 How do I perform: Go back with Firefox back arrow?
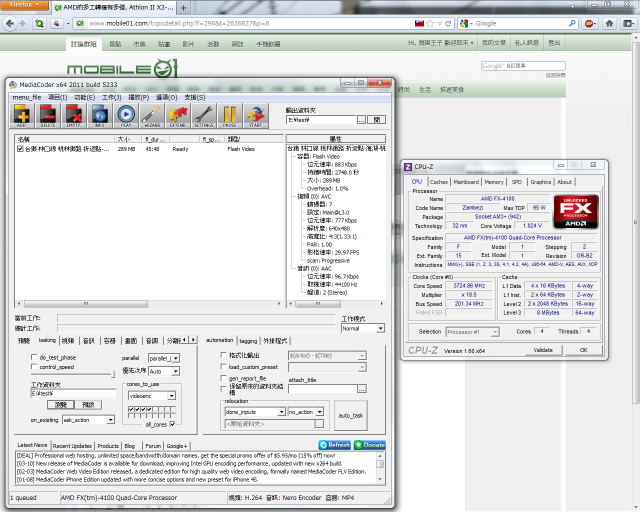coord(10,24)
